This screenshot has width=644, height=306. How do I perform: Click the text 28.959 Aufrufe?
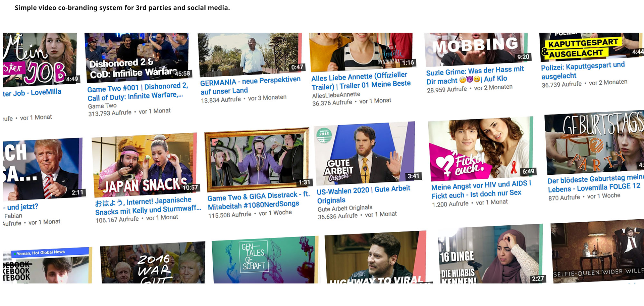pos(447,90)
